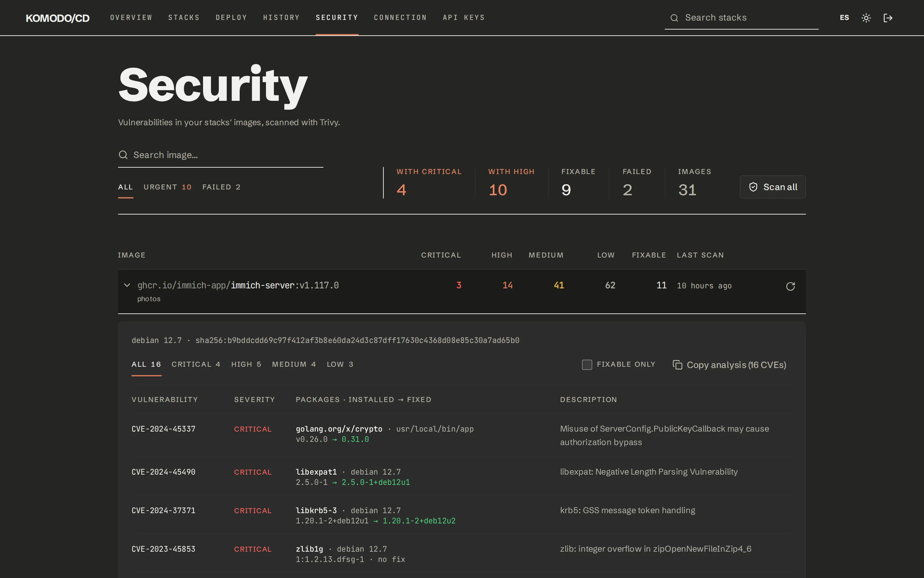
Task: Click the With High 10 stat
Action: 511,183
